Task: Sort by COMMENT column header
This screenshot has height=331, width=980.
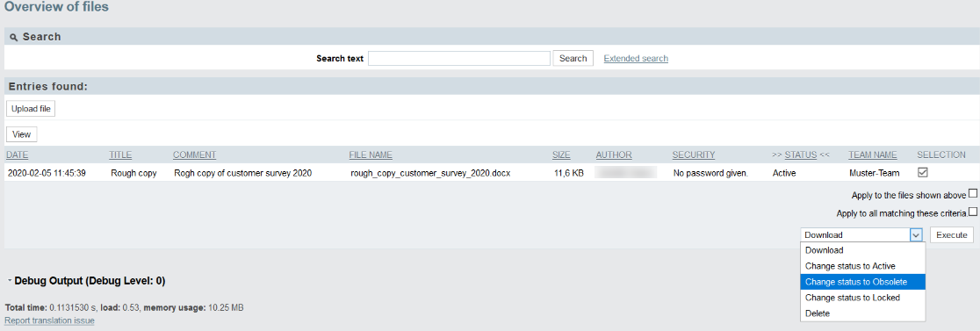Action: click(x=194, y=155)
